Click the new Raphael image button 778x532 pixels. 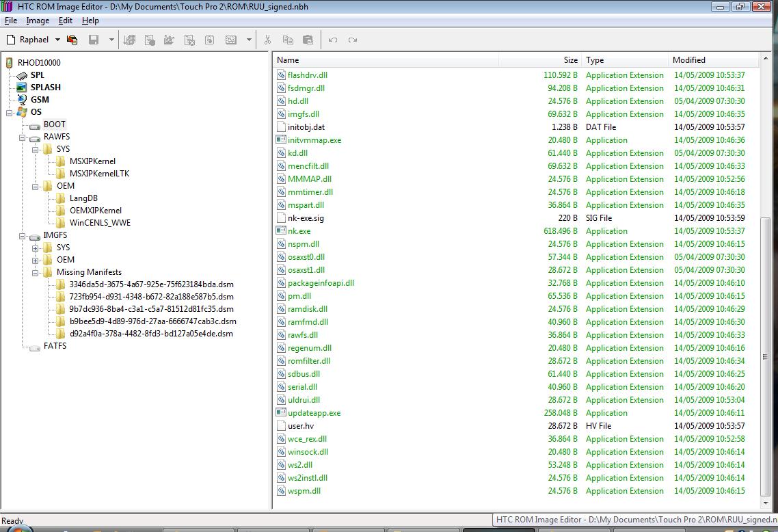pyautogui.click(x=27, y=40)
